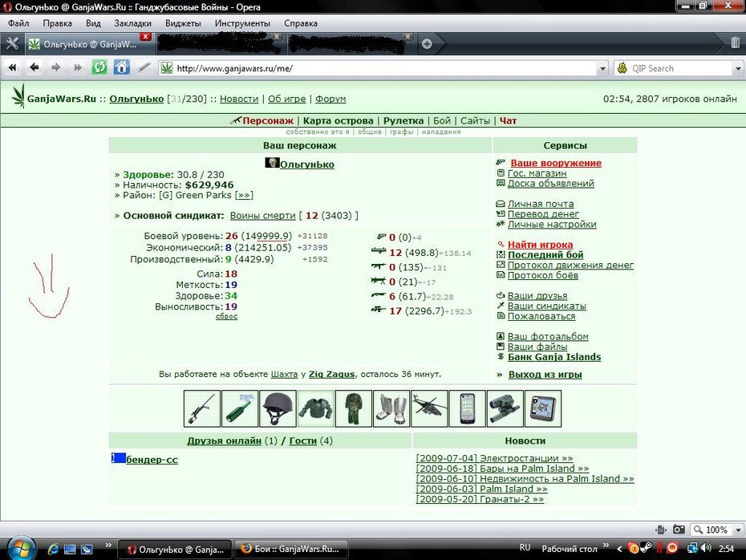Screen dimensions: 746x560
Task: Expand the address bar history dropdown
Action: point(602,68)
